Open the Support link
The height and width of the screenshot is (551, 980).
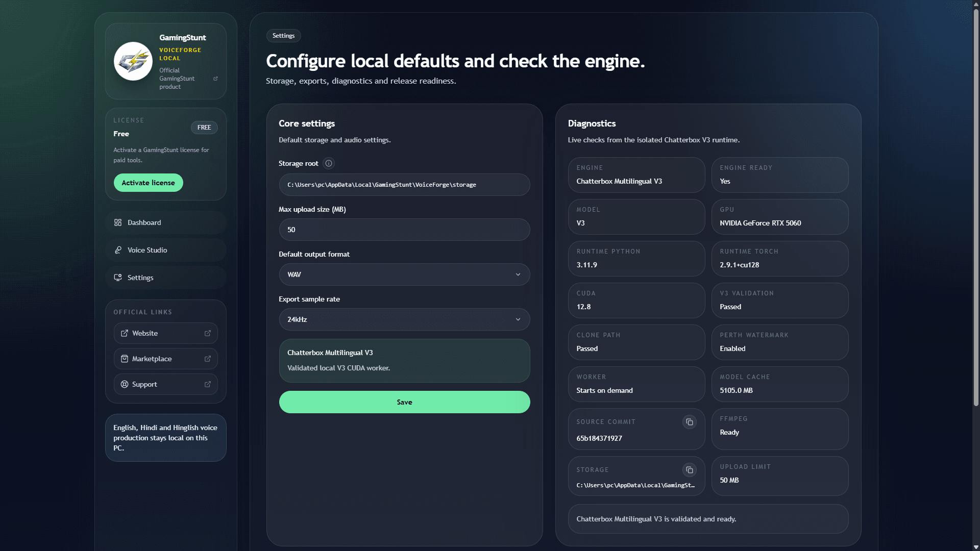click(166, 384)
